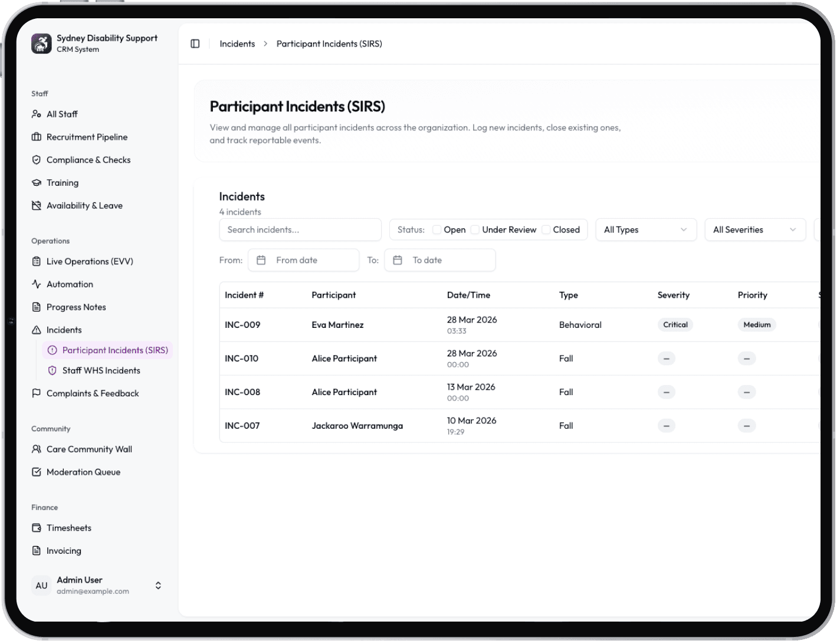Open the To date picker
Image resolution: width=840 pixels, height=644 pixels.
click(x=440, y=260)
